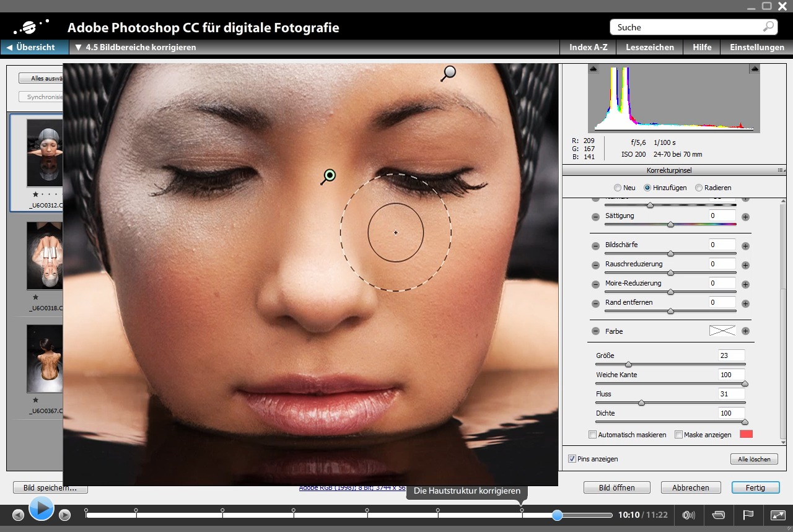Click the Dichte slider
Screen dimensions: 793x532
(670, 422)
